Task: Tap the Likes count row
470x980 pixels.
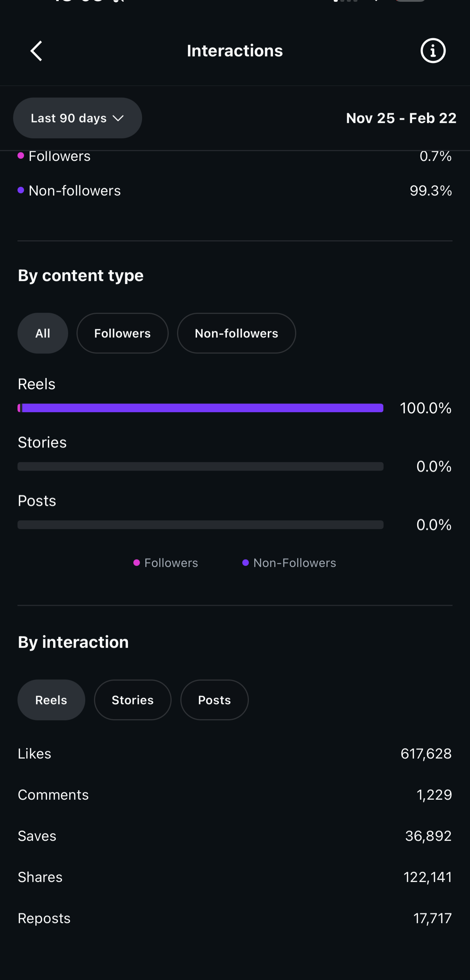Action: pos(235,753)
